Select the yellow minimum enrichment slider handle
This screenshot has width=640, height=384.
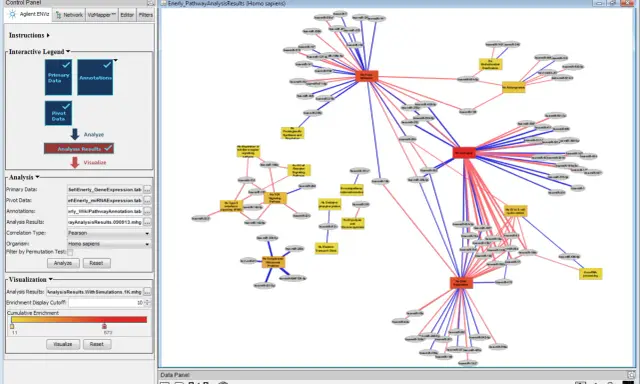pos(12,326)
